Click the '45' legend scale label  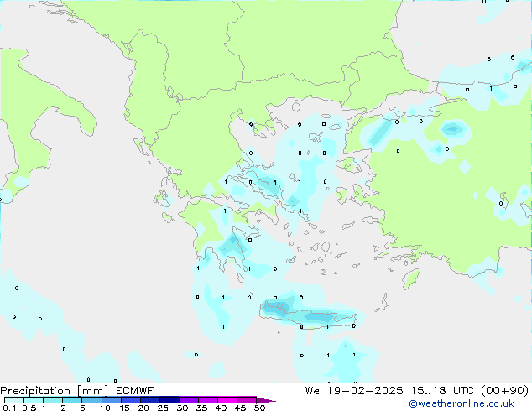240,408
